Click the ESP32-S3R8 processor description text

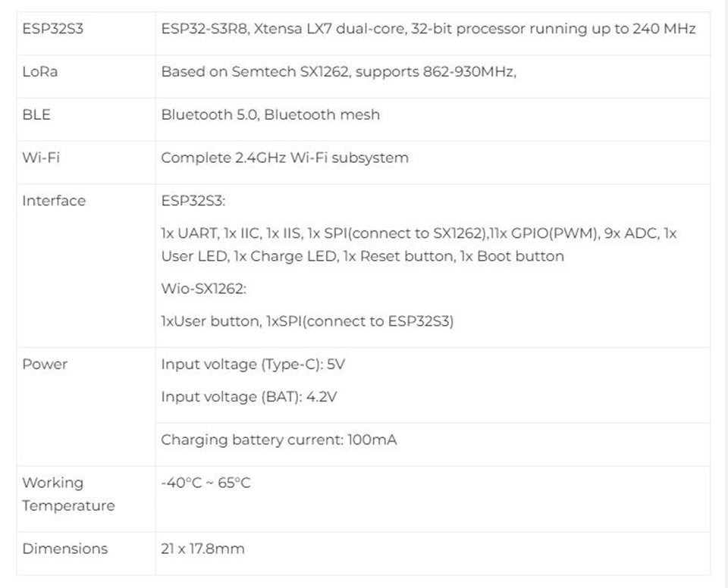428,30
